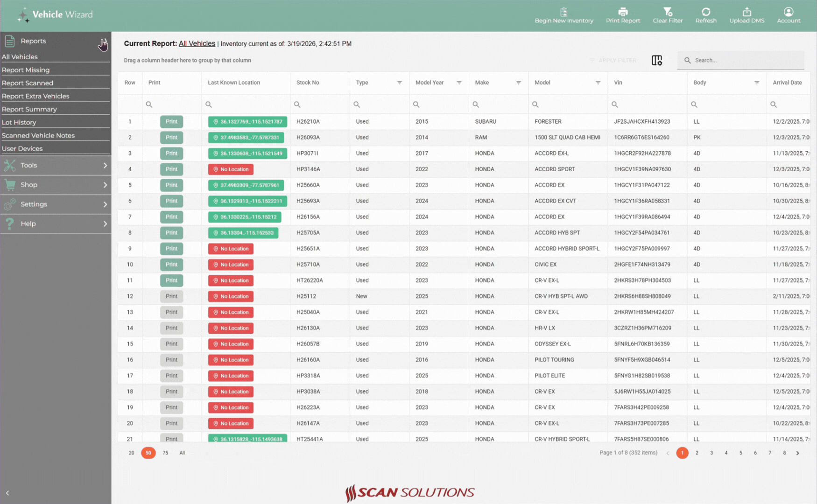The image size is (817, 504).
Task: Expand the Shop menu chevron
Action: tap(105, 185)
